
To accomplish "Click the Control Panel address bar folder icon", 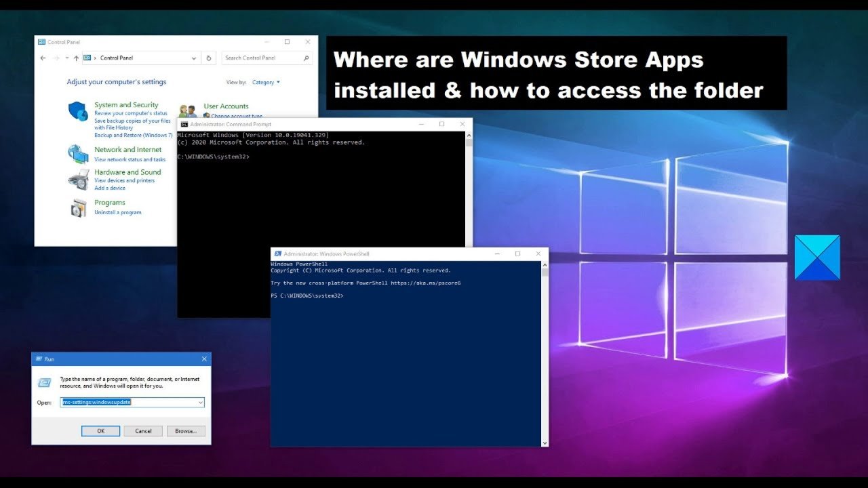I will tap(87, 58).
